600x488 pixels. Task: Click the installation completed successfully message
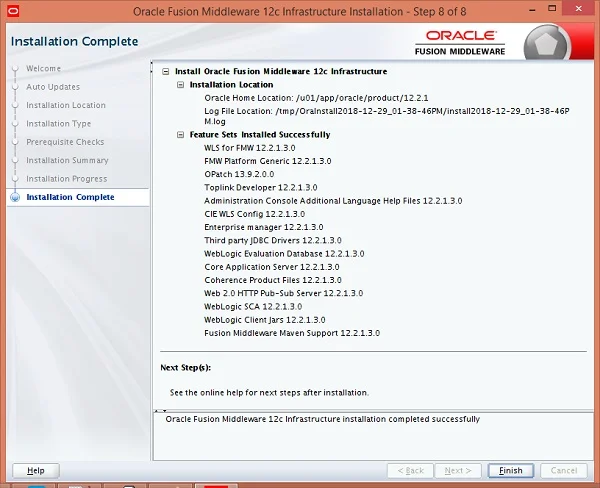tap(323, 419)
